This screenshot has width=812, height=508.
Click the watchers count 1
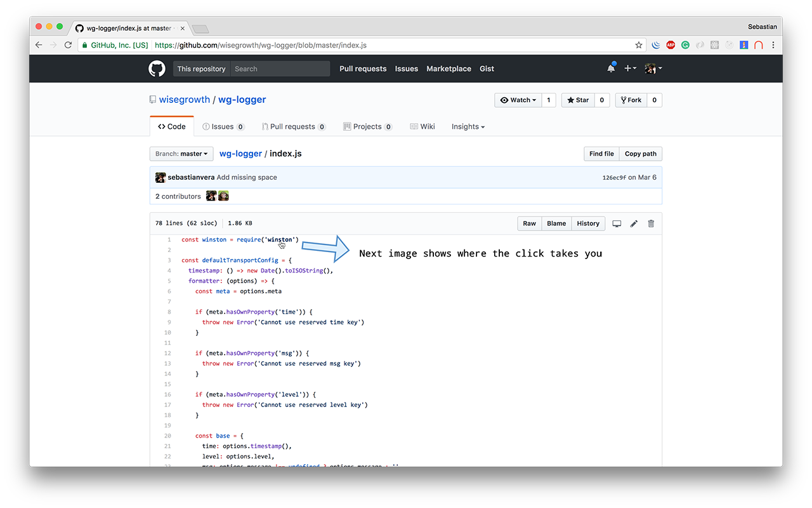549,100
